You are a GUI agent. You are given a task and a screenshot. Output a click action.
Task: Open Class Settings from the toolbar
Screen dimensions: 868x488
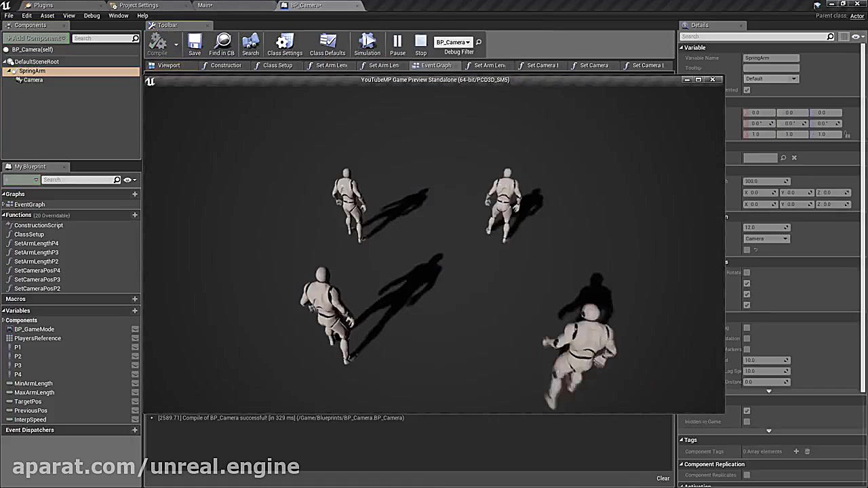click(x=284, y=42)
